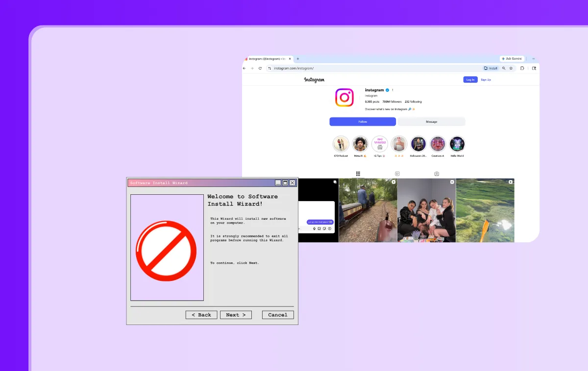Image resolution: width=588 pixels, height=371 pixels.
Task: Select the posts grid tab icon
Action: (x=358, y=173)
